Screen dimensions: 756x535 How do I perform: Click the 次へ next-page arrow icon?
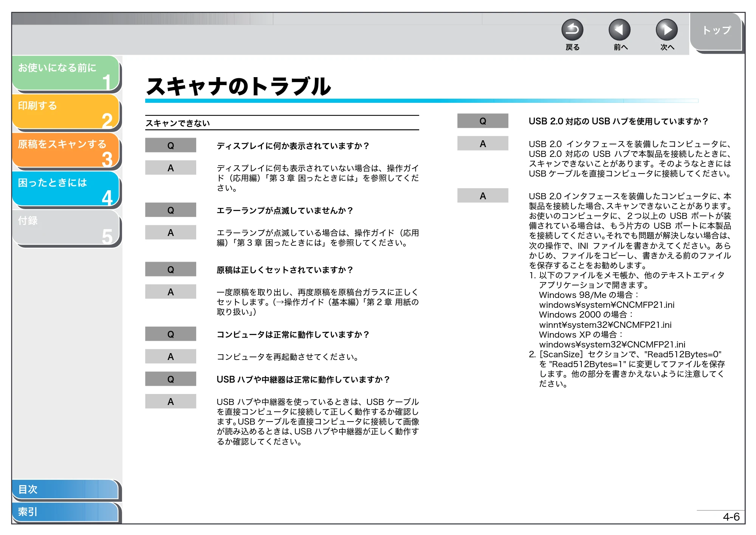point(666,30)
